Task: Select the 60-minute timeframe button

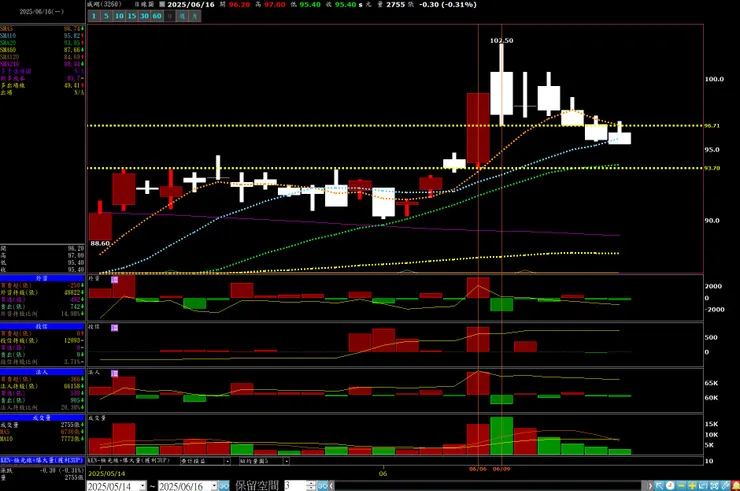Action: tap(157, 16)
